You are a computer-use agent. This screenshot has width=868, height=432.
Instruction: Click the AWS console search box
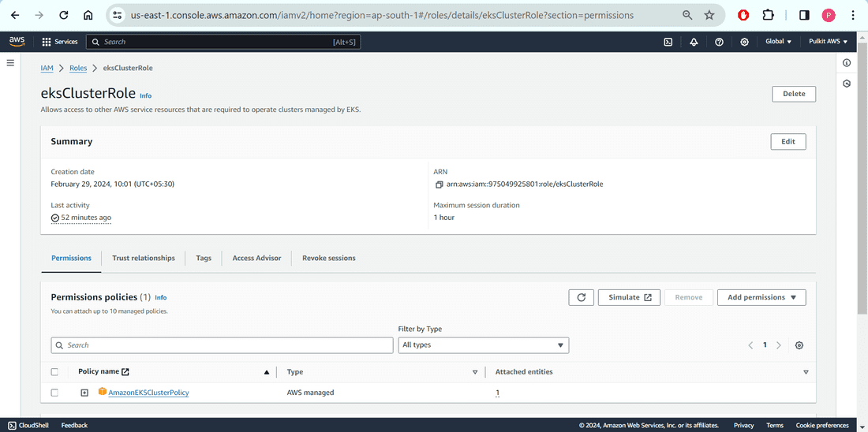pyautogui.click(x=223, y=42)
